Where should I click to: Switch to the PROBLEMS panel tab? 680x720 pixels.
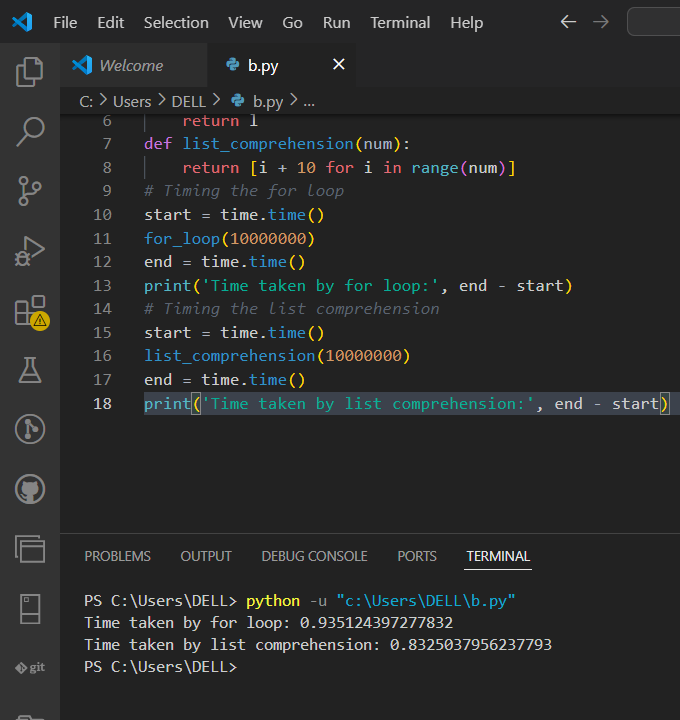(x=118, y=556)
